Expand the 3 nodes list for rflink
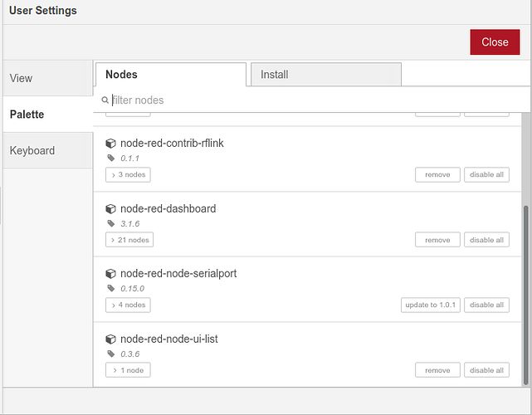The image size is (532, 415). 128,175
